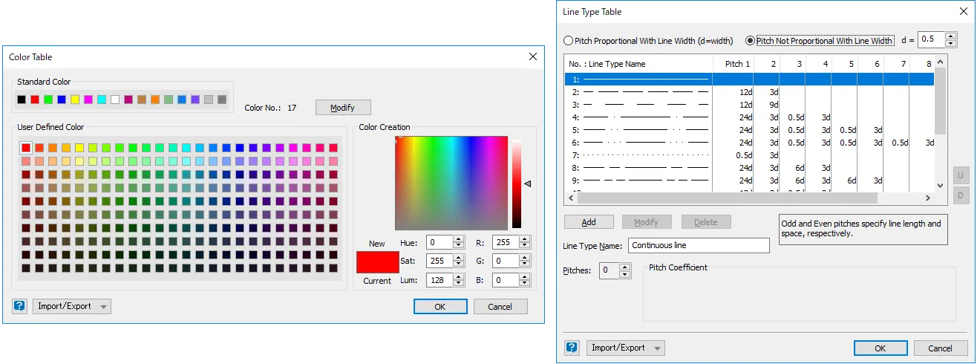Confirm Color Table with OK
The height and width of the screenshot is (364, 980).
point(440,306)
